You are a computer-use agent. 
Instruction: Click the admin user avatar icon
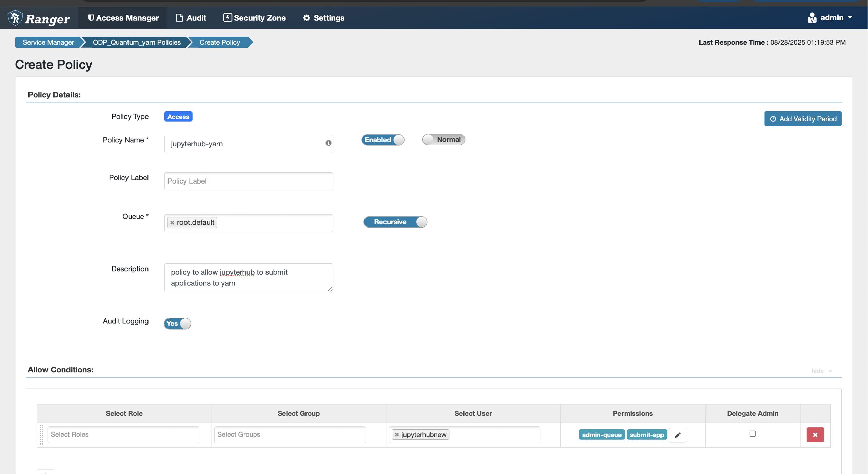pyautogui.click(x=812, y=18)
